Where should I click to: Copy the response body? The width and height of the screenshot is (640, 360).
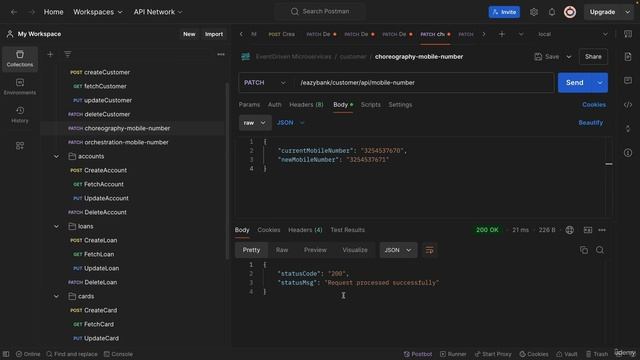(x=584, y=250)
